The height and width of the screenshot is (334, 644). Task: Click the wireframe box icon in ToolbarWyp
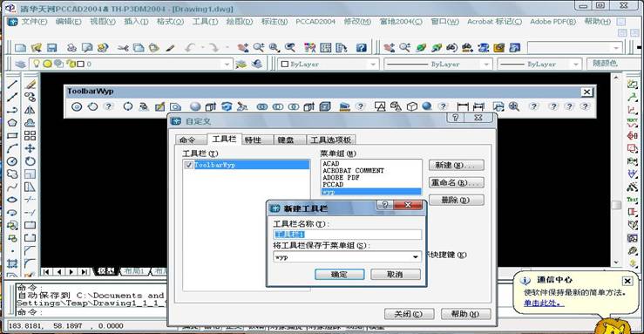(412, 106)
